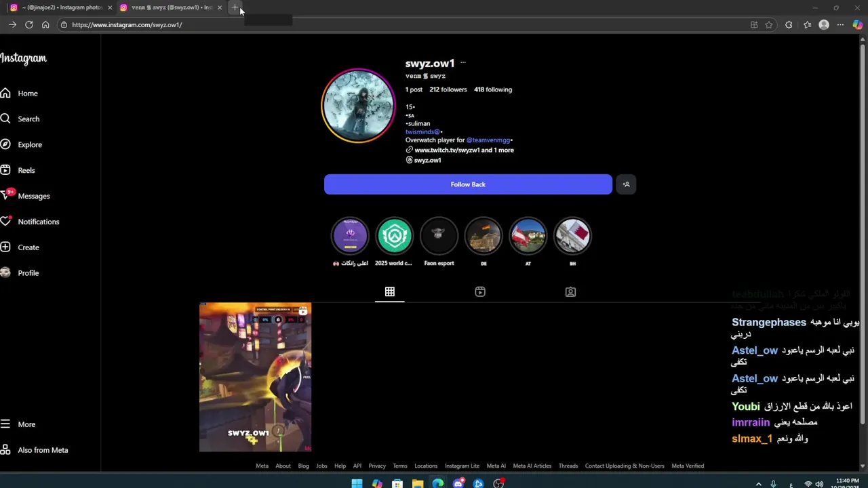Image resolution: width=868 pixels, height=488 pixels.
Task: Click the browser home button
Action: tap(45, 25)
